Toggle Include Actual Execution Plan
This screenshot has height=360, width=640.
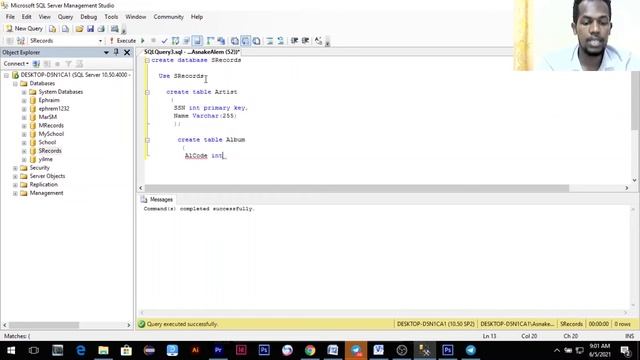point(210,41)
